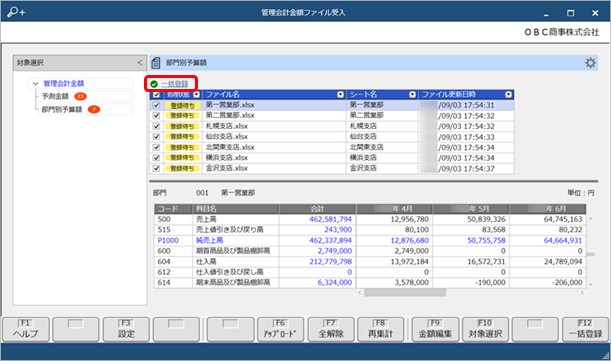Select the 金沢支店.xlsx file name cell
The image size is (611, 361).
coord(274,168)
